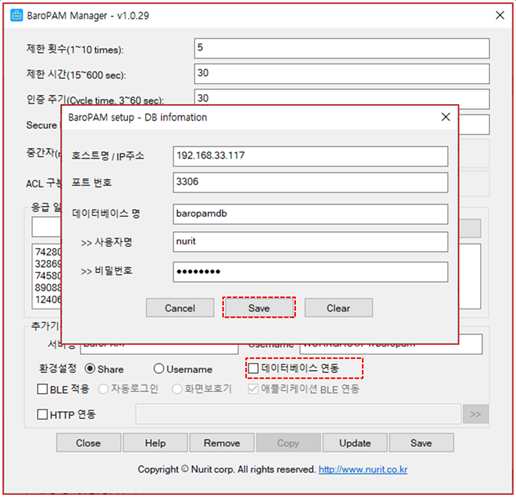Click the 인증 주기 cycle time field
The height and width of the screenshot is (498, 516).
point(342,97)
